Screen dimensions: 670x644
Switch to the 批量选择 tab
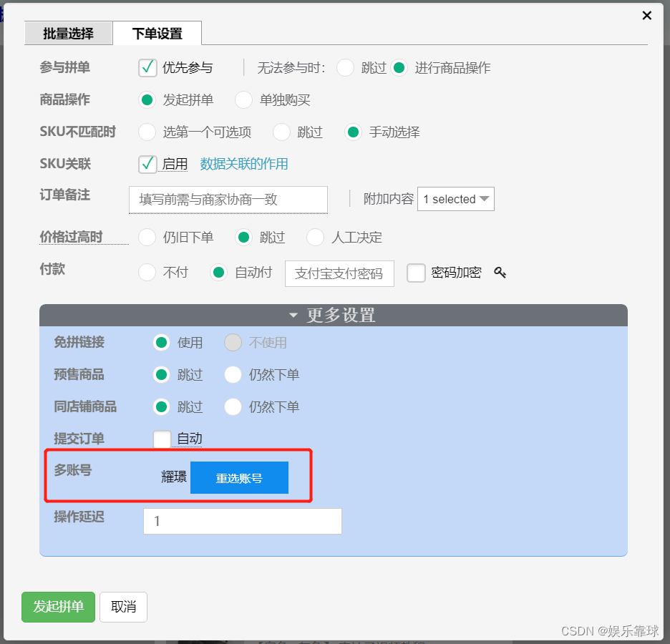pyautogui.click(x=69, y=33)
